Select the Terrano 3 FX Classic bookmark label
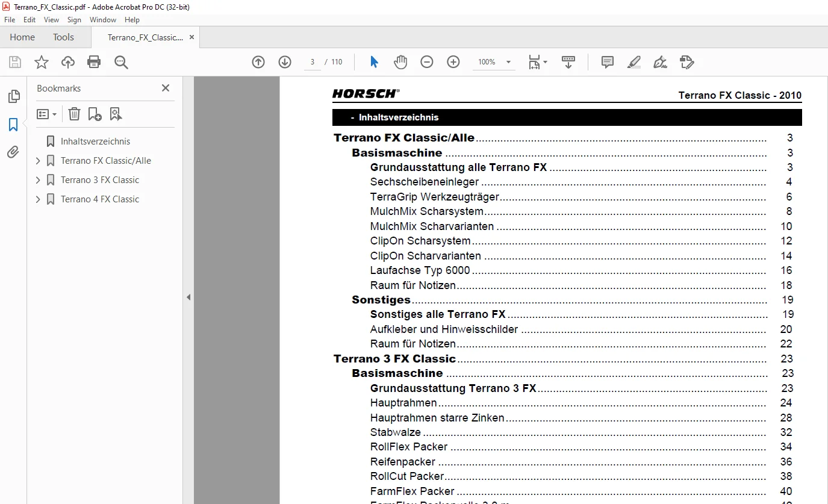The width and height of the screenshot is (828, 504). [100, 180]
